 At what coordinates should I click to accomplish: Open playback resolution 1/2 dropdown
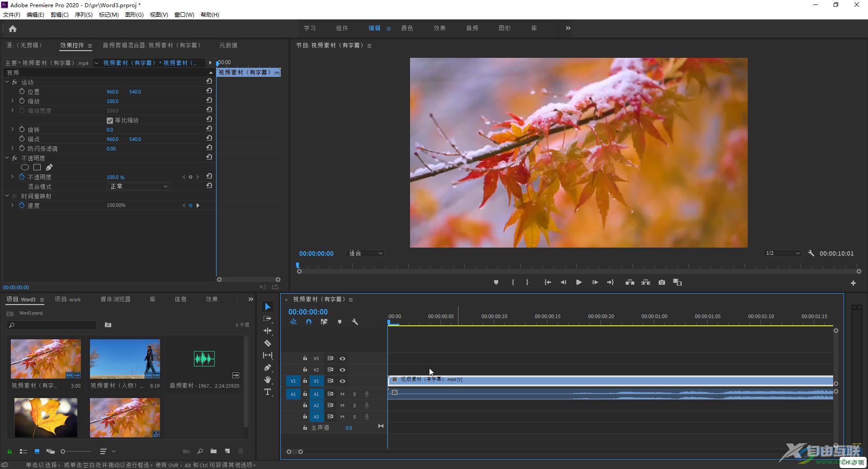[783, 253]
